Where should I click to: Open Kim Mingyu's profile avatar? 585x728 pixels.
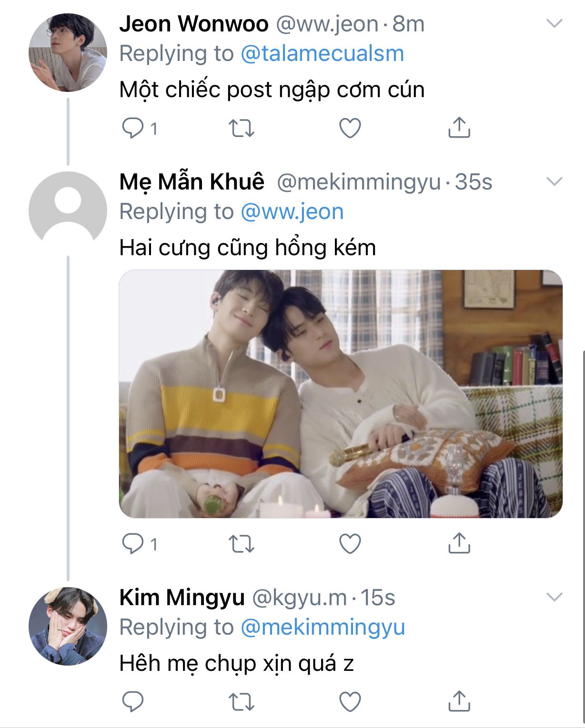[68, 626]
